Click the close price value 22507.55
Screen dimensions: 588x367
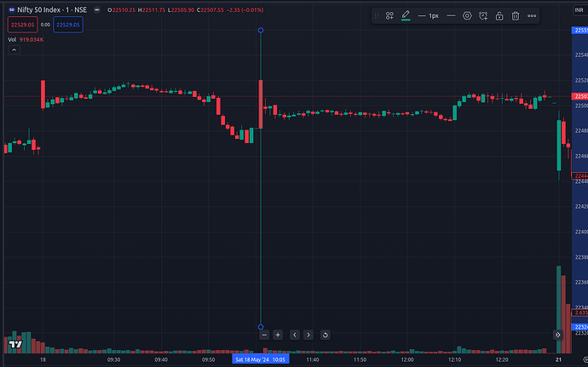click(212, 9)
